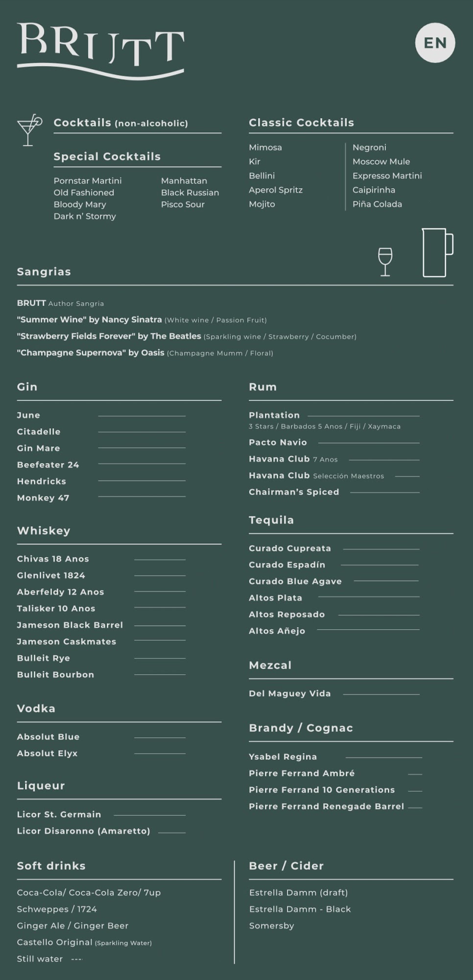Select Pierre Ferrand Ambré cognac
This screenshot has width=473, height=980.
click(302, 773)
